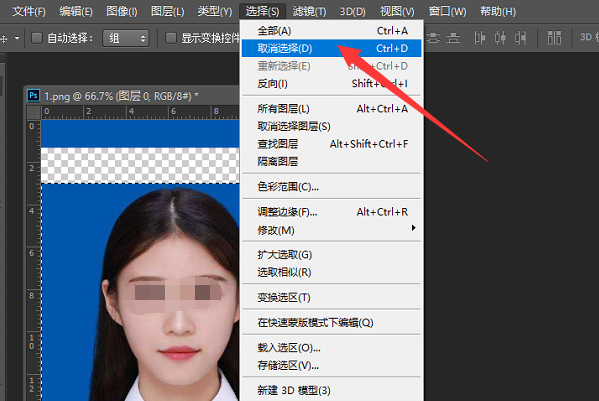Choose 全部(A) to select all
599x401 pixels.
coord(332,31)
